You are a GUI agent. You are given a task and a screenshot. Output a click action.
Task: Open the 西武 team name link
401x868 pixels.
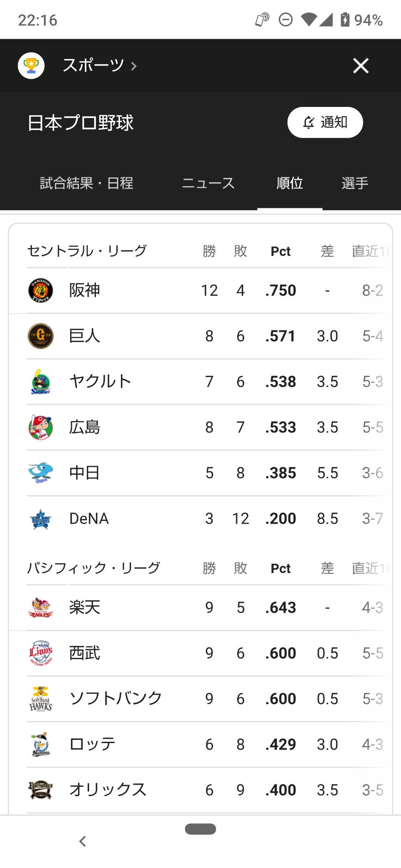click(84, 653)
